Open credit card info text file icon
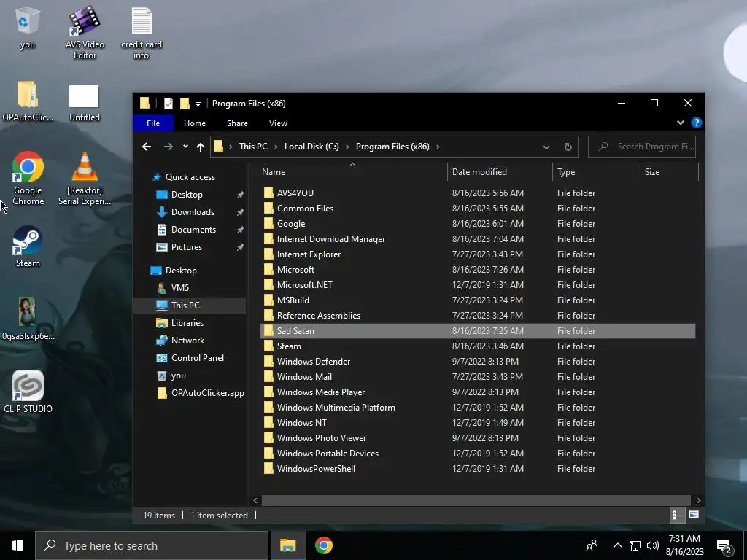747x560 pixels. click(x=142, y=32)
